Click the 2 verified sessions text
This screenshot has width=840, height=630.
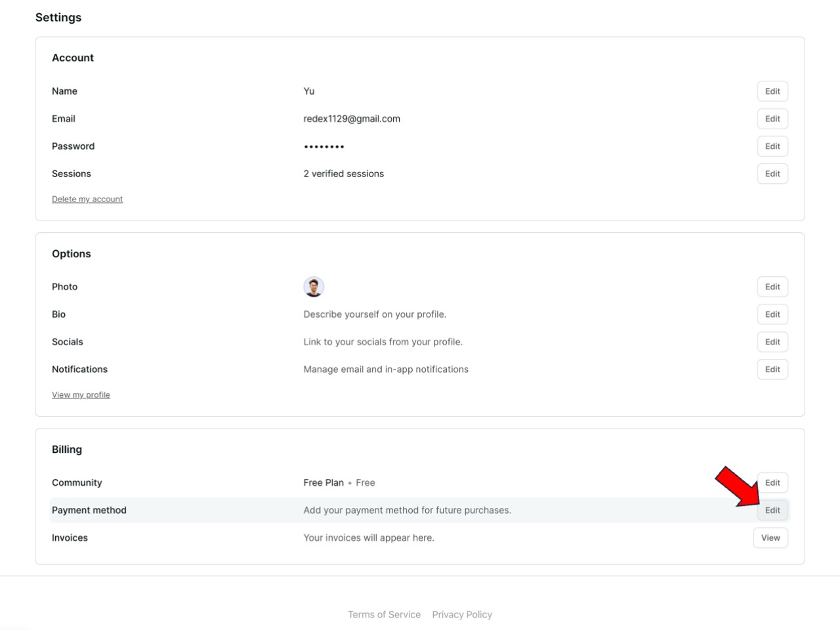tap(343, 174)
